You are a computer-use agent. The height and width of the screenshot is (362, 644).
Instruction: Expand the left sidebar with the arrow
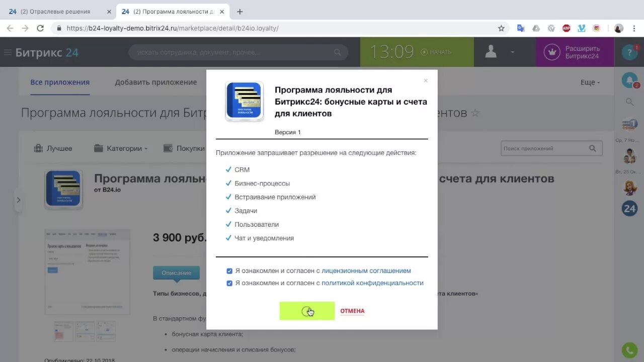click(18, 200)
